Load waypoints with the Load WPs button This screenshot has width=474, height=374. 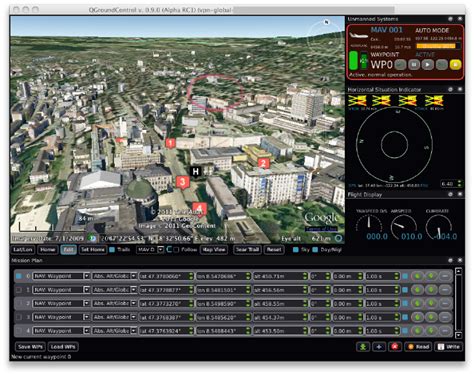pos(63,347)
